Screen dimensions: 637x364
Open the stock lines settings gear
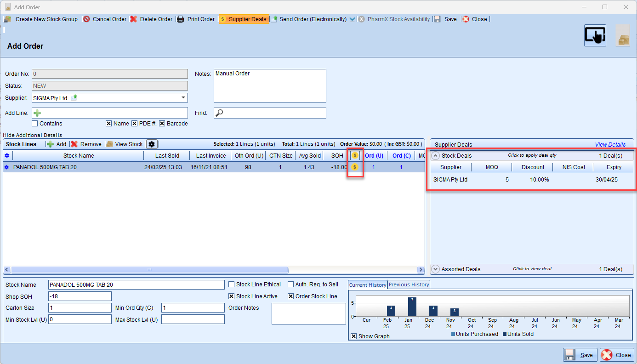(152, 144)
